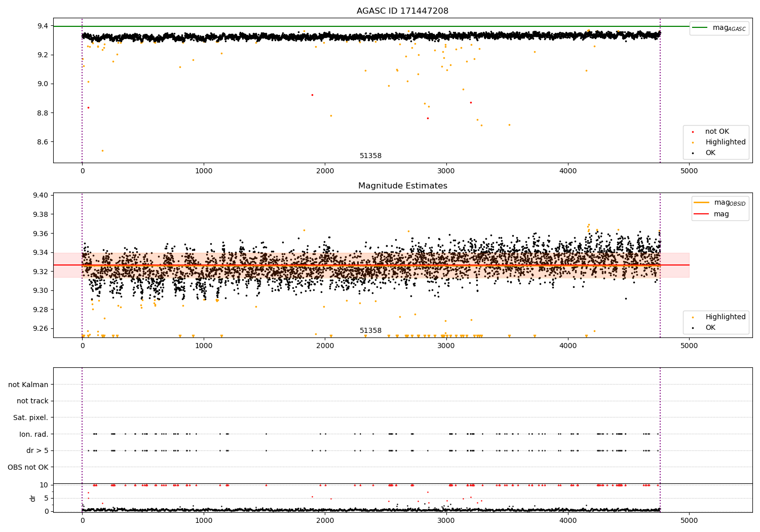Click the lowest orange outlier near 8.54 in top plot
760x532 pixels.
click(102, 150)
